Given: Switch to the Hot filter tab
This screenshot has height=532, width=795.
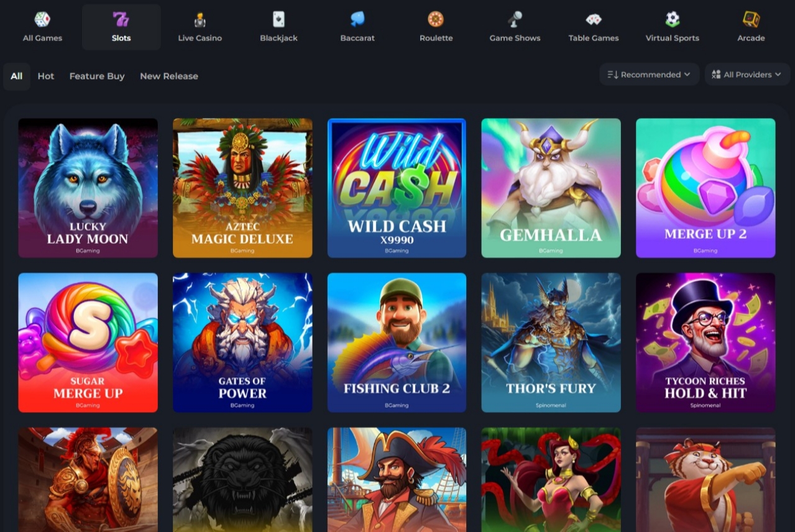Looking at the screenshot, I should click(46, 76).
